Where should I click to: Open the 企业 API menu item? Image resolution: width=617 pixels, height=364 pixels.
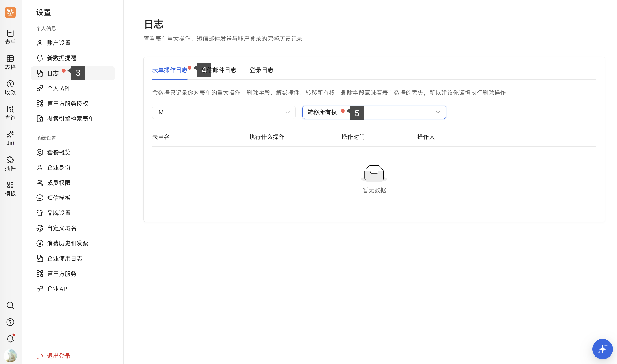(x=73, y=289)
